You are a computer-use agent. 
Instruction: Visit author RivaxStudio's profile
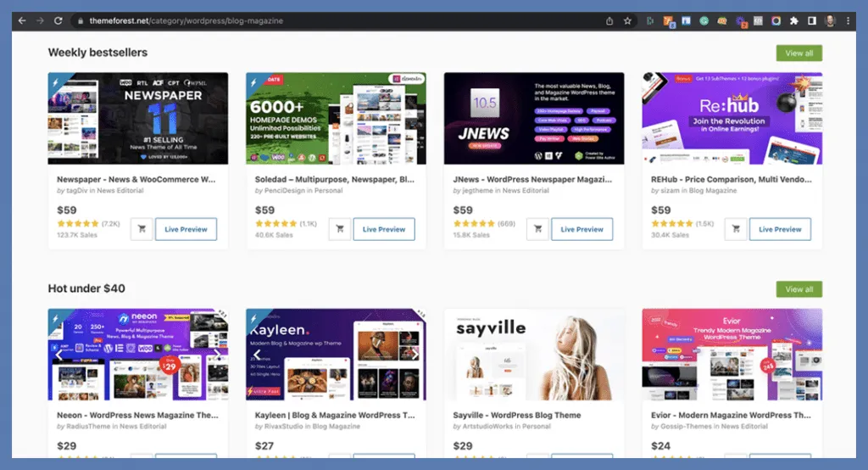(285, 427)
